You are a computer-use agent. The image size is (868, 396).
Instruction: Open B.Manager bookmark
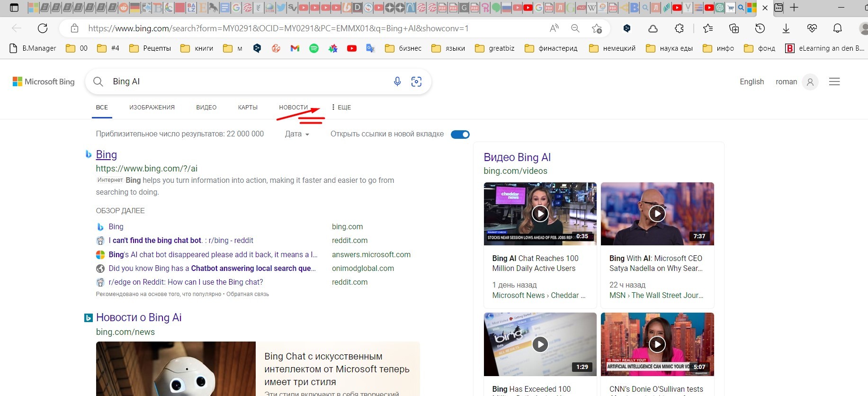pos(33,48)
